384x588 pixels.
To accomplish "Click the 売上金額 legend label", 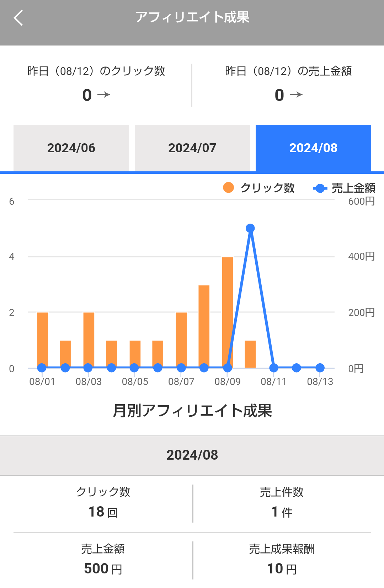I will tap(353, 188).
